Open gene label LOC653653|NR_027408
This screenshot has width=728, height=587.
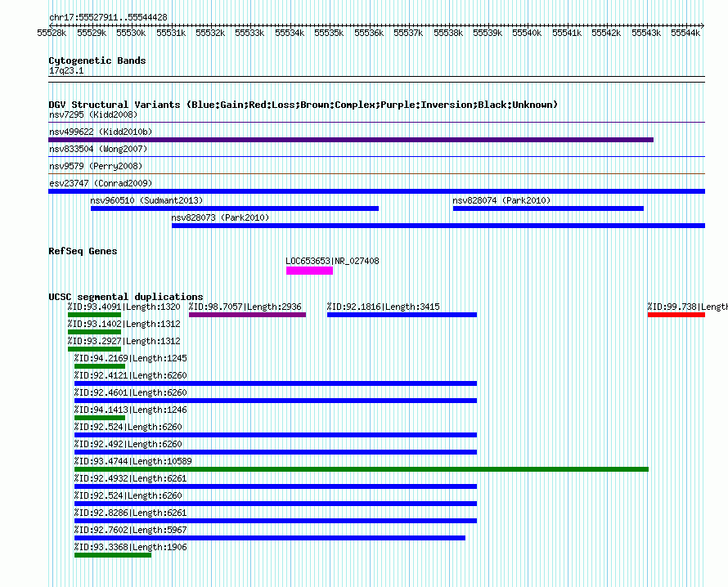click(332, 261)
